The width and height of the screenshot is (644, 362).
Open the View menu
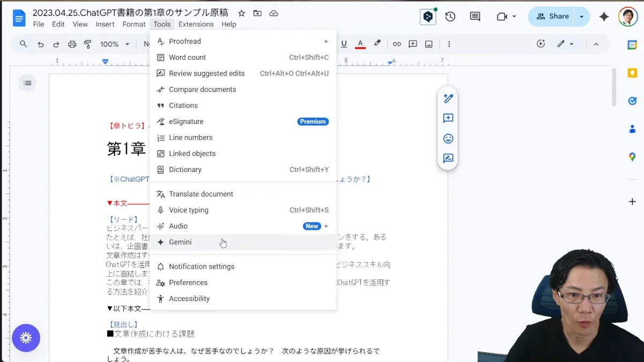point(80,24)
